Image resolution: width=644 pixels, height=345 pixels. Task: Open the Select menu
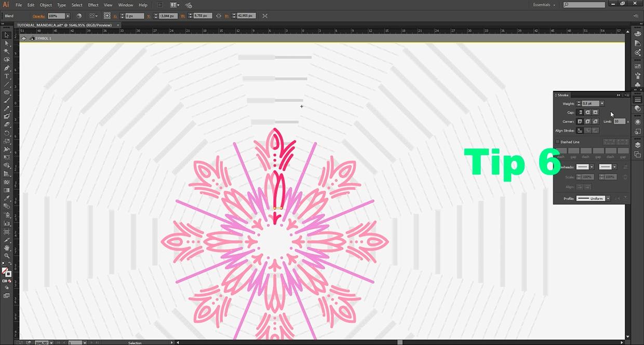click(77, 5)
